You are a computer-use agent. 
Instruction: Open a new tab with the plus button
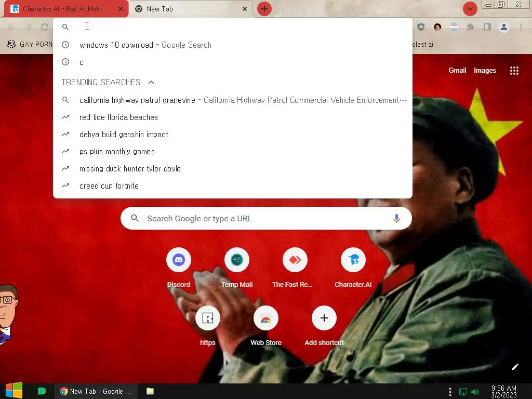coord(264,9)
